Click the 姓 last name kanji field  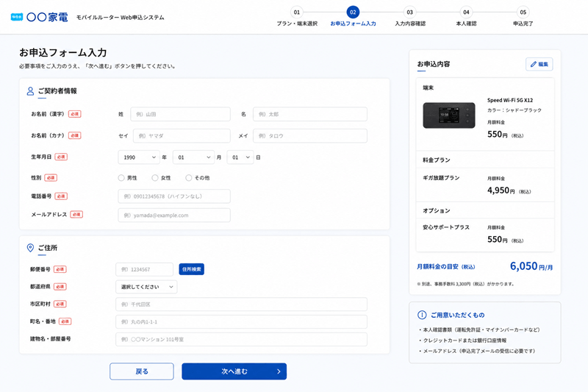coord(180,114)
